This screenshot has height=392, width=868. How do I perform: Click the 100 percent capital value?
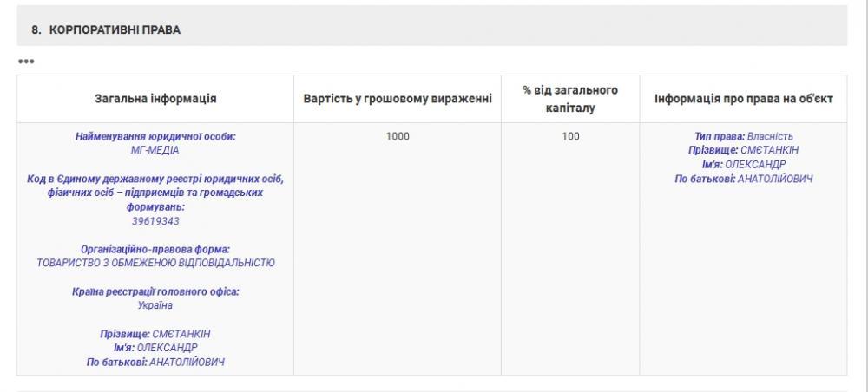[570, 136]
